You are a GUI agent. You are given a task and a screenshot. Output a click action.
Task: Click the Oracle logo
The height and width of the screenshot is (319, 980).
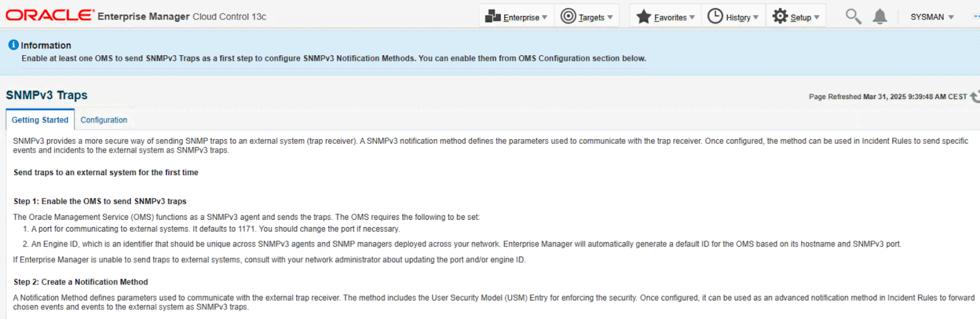point(50,15)
